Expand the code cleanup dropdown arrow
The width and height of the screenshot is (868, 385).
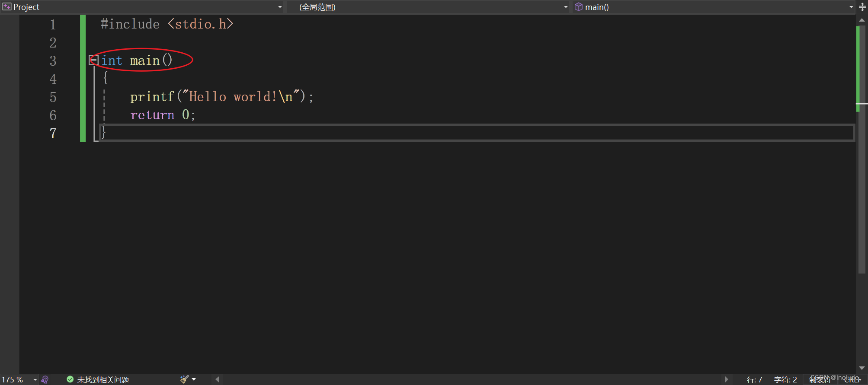pos(194,379)
